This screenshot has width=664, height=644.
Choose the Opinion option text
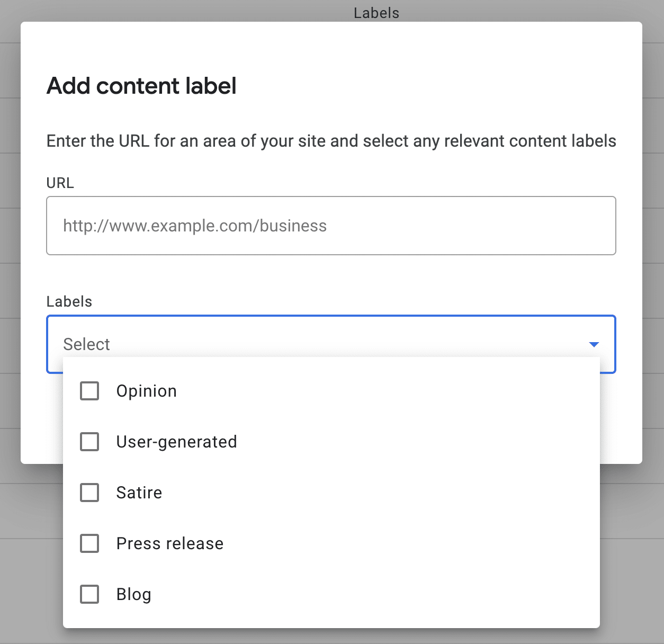147,391
